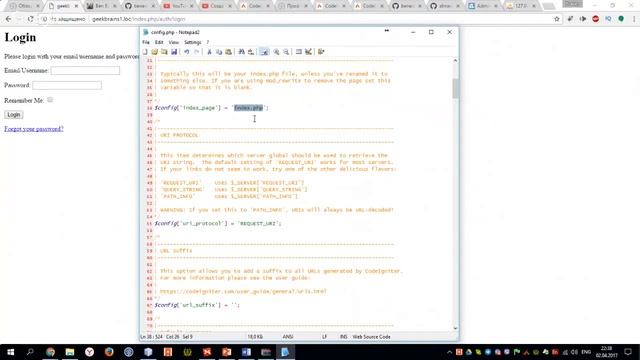Open Firefox from the taskbar
640x360 pixels.
tap(109, 352)
